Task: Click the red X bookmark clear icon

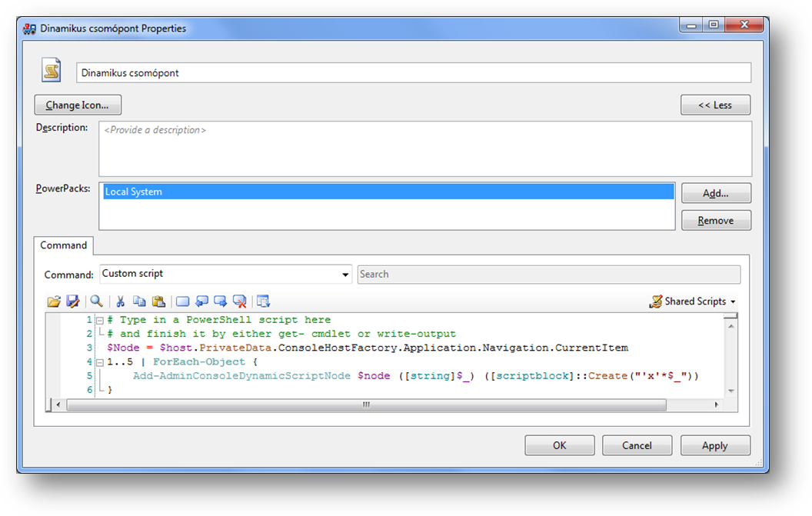Action: pyautogui.click(x=240, y=301)
